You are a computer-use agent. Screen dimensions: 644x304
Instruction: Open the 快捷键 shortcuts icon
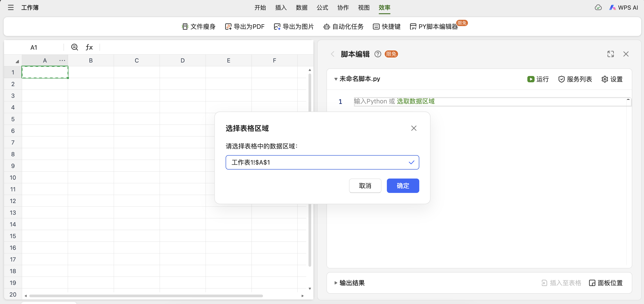coord(376,27)
